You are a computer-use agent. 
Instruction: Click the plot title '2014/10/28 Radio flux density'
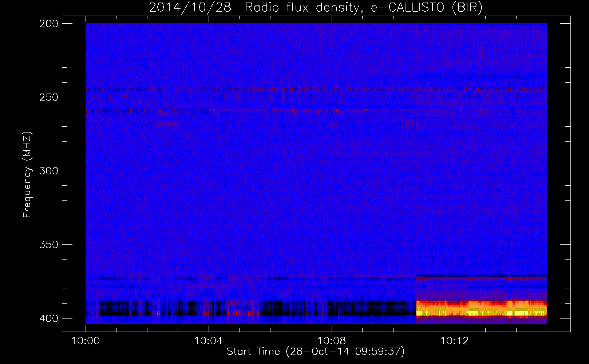[x=316, y=7]
